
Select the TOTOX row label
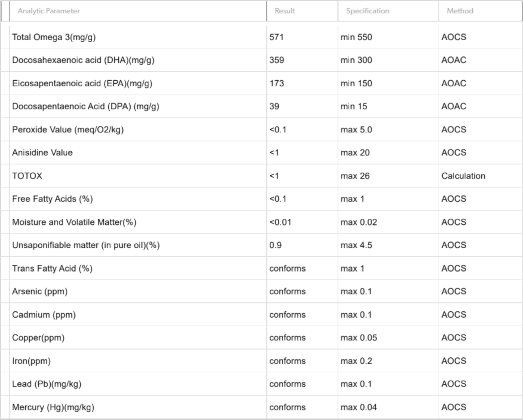point(27,176)
